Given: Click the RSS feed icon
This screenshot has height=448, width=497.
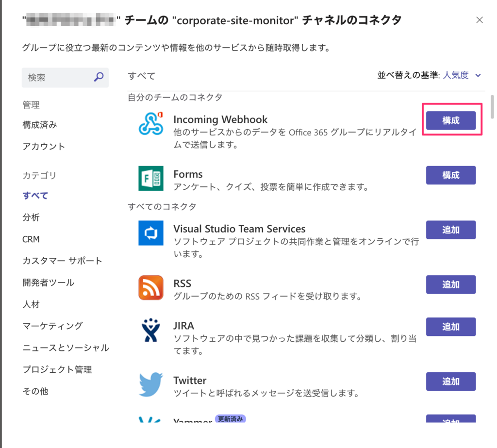Looking at the screenshot, I should [151, 287].
